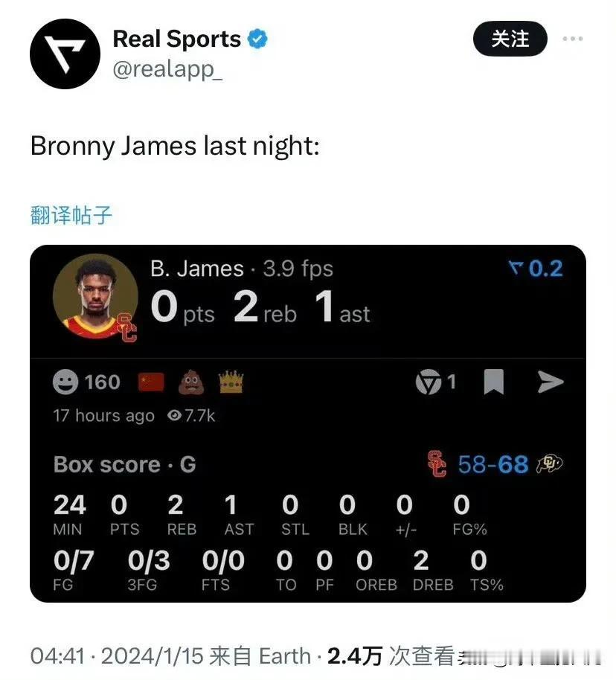Tap the smiley face reaction icon
The image size is (616, 680).
click(x=65, y=382)
